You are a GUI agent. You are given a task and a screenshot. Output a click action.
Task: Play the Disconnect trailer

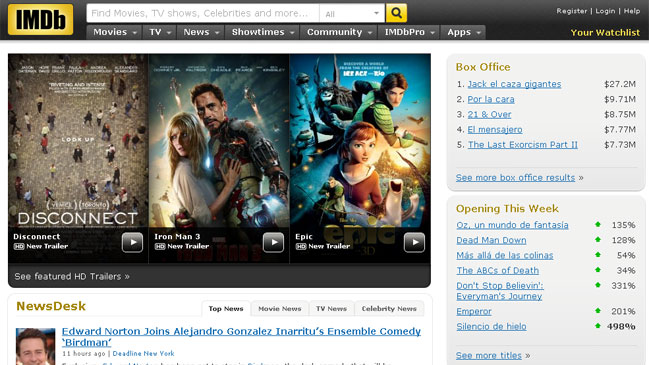[132, 242]
